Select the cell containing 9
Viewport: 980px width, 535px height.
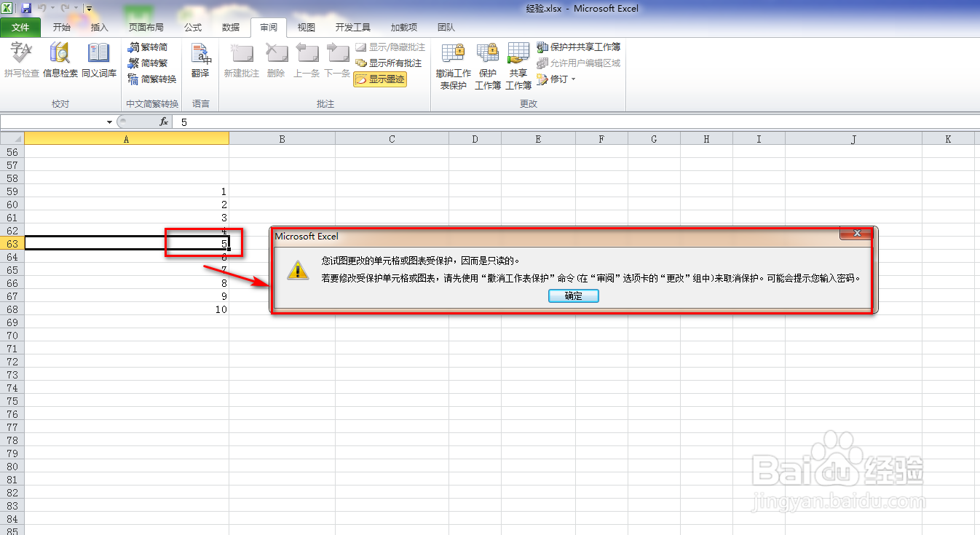[x=127, y=296]
